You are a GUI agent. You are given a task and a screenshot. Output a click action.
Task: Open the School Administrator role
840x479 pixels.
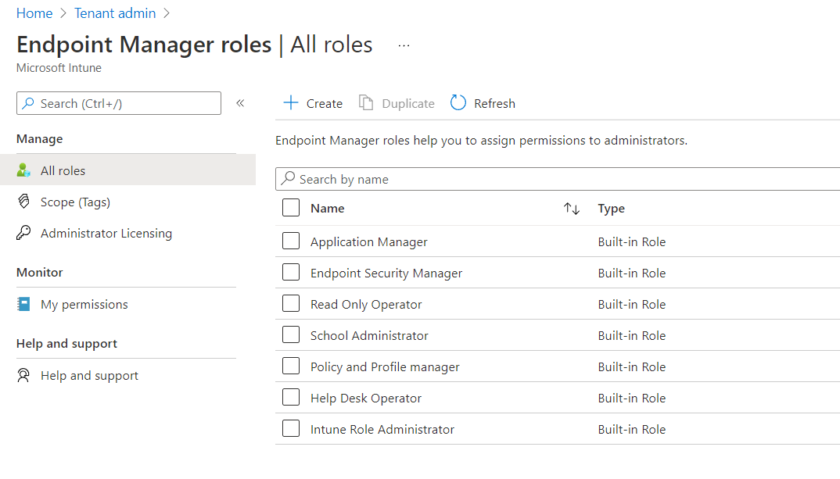[x=369, y=335]
